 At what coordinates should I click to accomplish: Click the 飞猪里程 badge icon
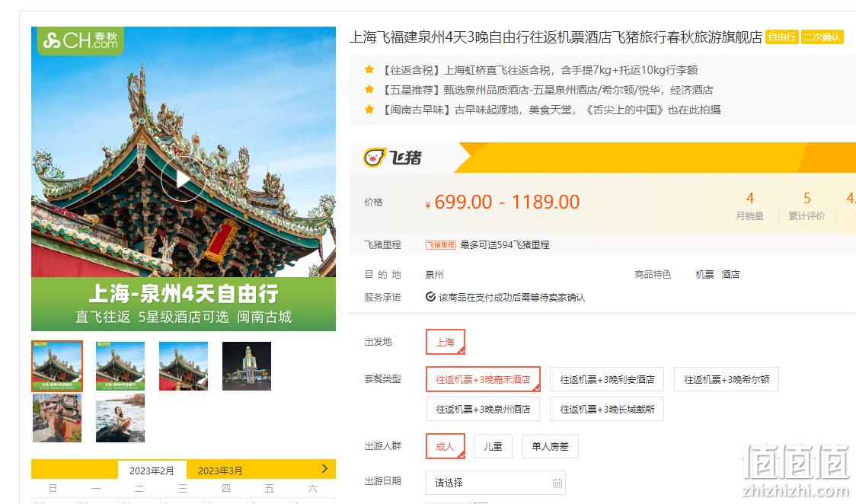[x=440, y=245]
